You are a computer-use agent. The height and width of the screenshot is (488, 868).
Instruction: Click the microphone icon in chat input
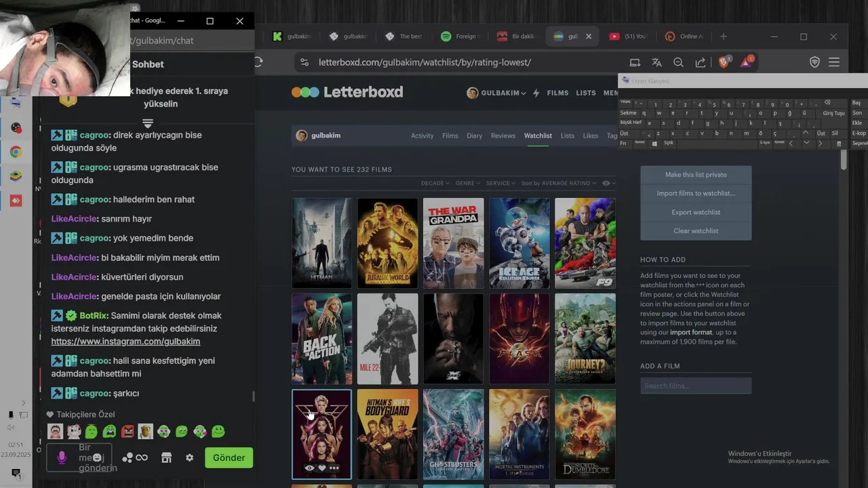point(62,457)
